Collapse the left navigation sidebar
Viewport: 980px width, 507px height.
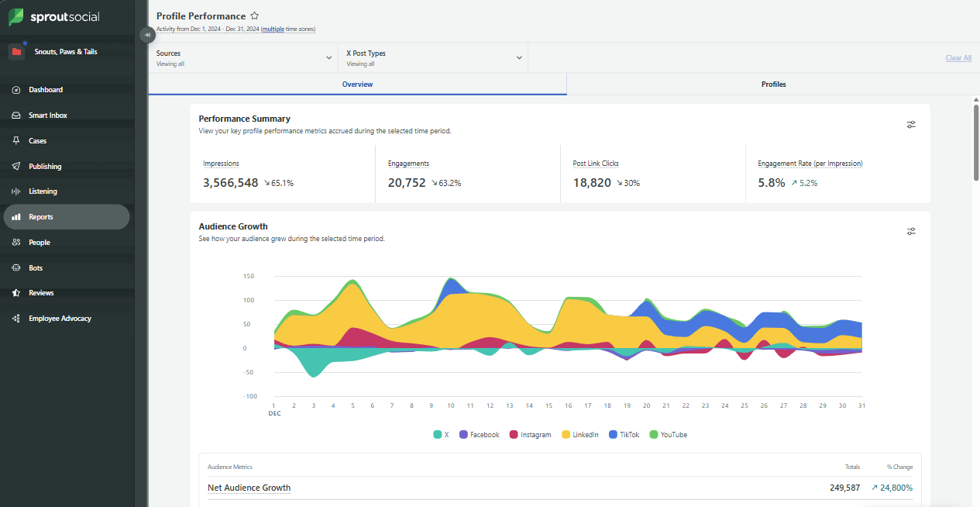click(x=146, y=34)
